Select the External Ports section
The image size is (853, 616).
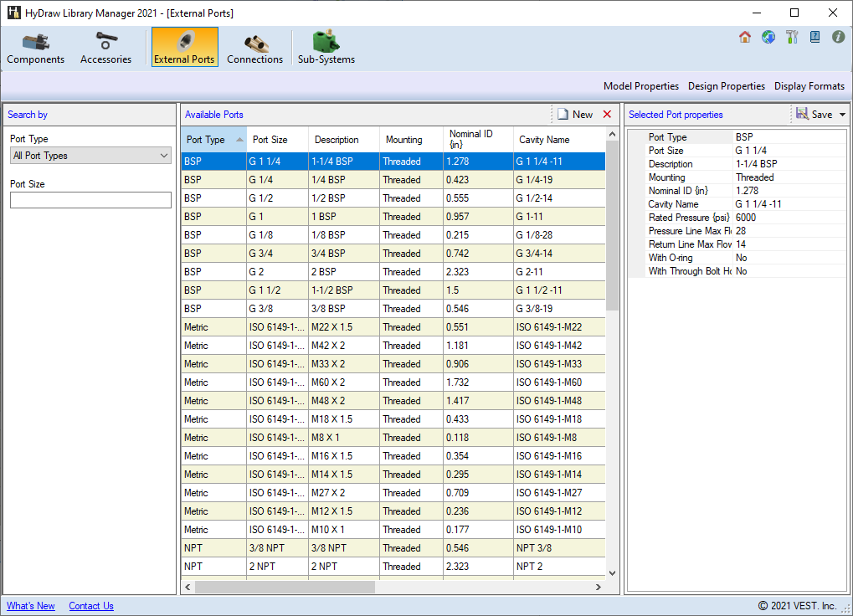pos(184,48)
